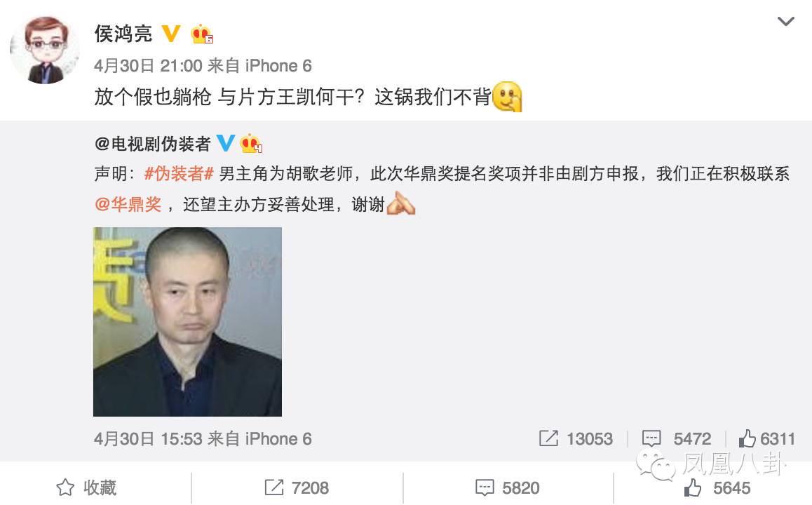Screen dimensions: 812x505
Task: Enlarge the attached photo of the man
Action: (x=187, y=322)
